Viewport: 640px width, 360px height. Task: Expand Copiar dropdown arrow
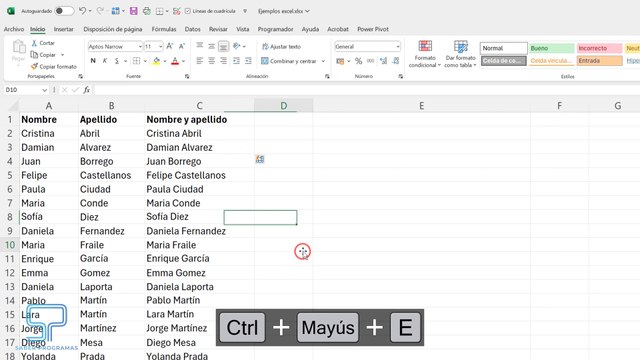click(x=62, y=55)
